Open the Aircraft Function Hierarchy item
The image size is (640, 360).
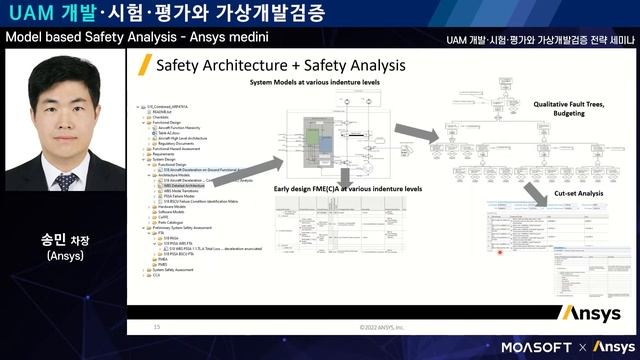(x=179, y=128)
